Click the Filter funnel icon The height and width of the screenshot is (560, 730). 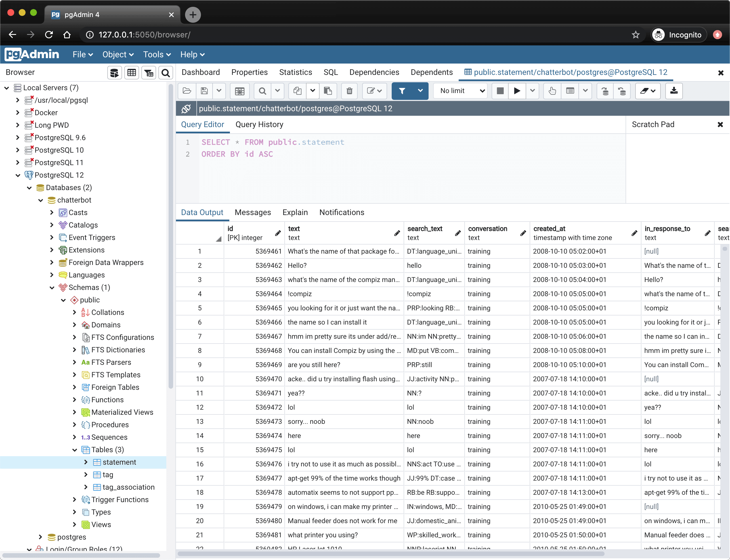pyautogui.click(x=402, y=91)
